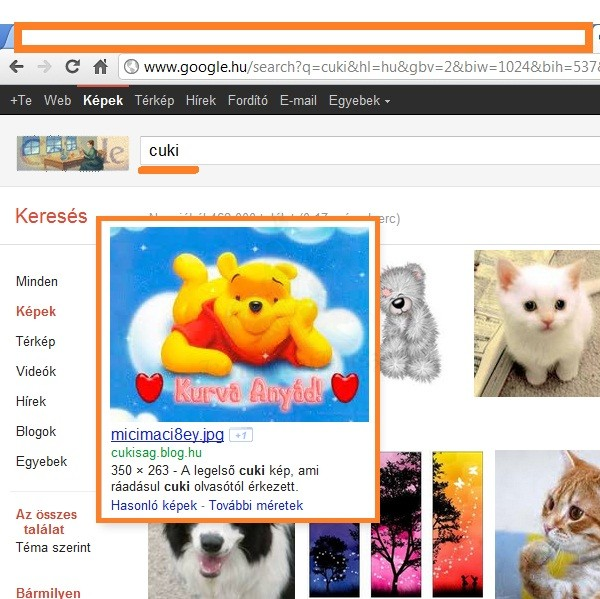This screenshot has width=600, height=599.
Task: Select Térkép in the left sidebar
Action: [x=36, y=341]
